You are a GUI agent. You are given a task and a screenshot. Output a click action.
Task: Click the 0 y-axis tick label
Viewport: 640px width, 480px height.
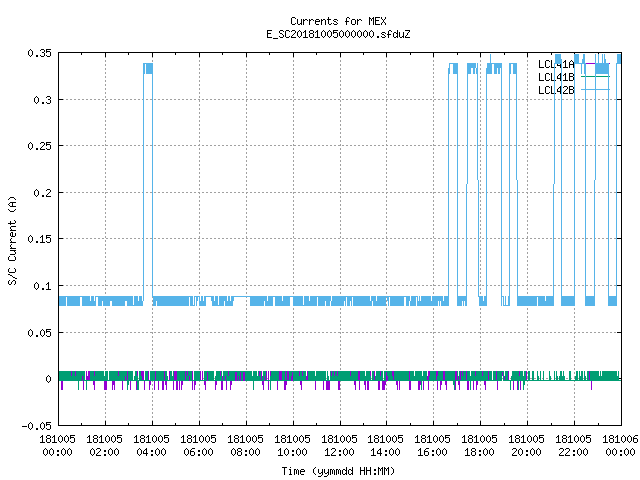coord(49,379)
